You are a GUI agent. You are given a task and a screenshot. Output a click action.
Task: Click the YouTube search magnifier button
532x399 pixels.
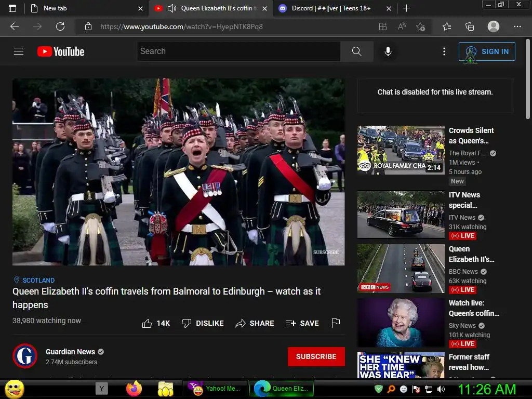click(x=356, y=51)
